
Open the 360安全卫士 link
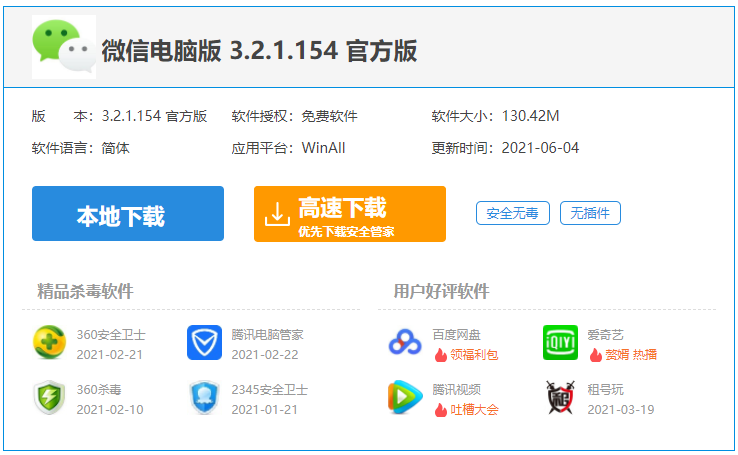pyautogui.click(x=111, y=335)
